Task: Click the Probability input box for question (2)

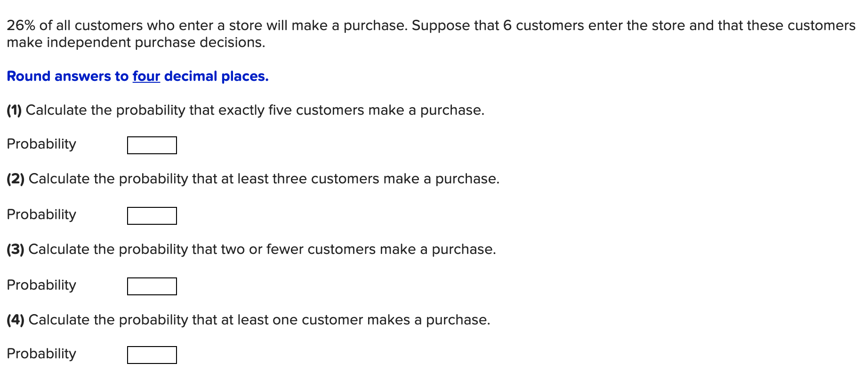Action: pyautogui.click(x=152, y=216)
